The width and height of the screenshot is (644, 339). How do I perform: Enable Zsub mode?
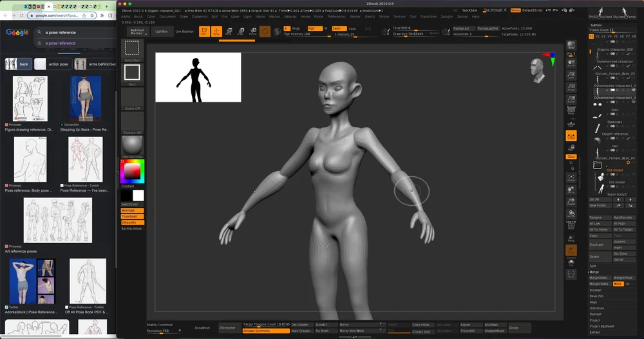point(353,29)
